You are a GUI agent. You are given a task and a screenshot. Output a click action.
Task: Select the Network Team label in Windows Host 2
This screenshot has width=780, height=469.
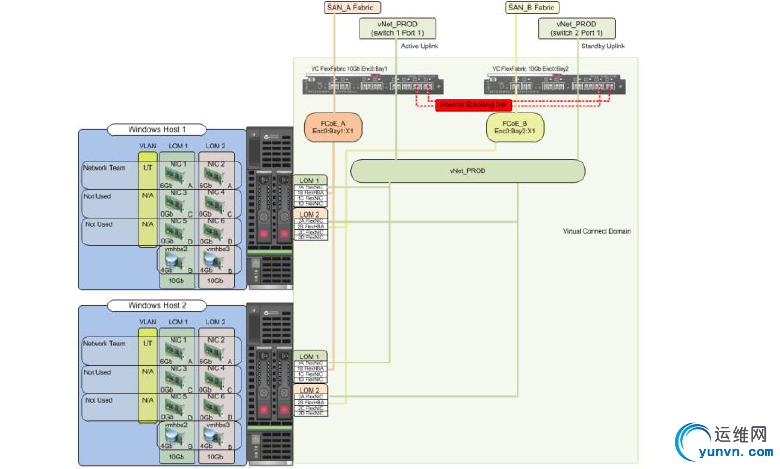(x=104, y=343)
